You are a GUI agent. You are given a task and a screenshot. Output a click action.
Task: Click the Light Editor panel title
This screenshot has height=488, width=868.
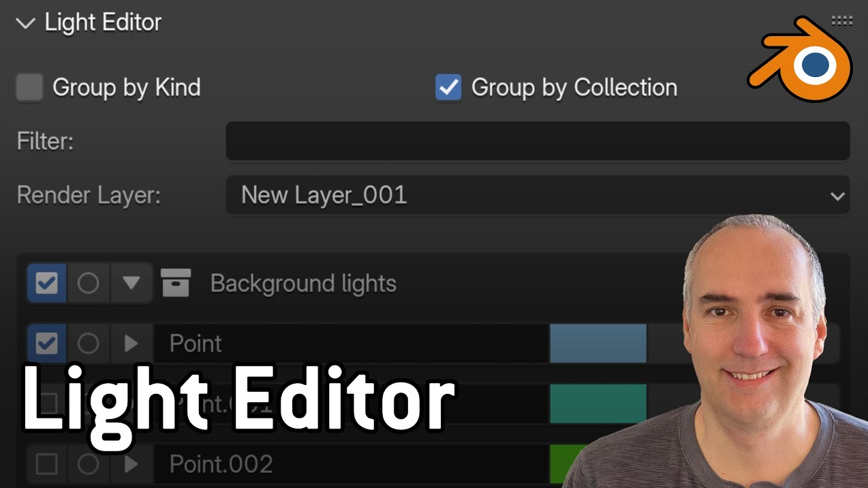(103, 22)
